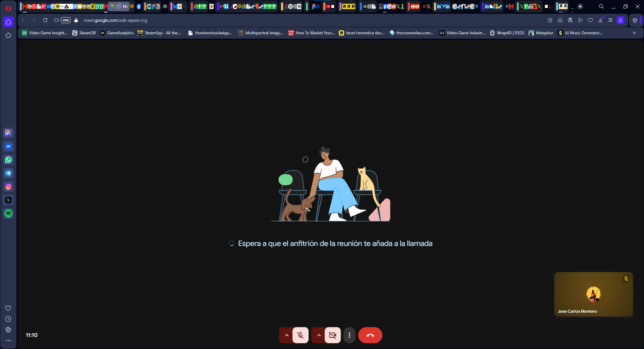This screenshot has height=349, width=644.
Task: Toggle the disabled camera button
Action: pyautogui.click(x=332, y=335)
